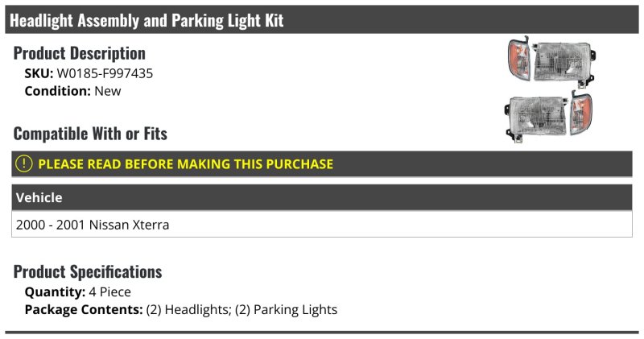The height and width of the screenshot is (339, 644).
Task: Click the condition value New
Action: [x=108, y=91]
